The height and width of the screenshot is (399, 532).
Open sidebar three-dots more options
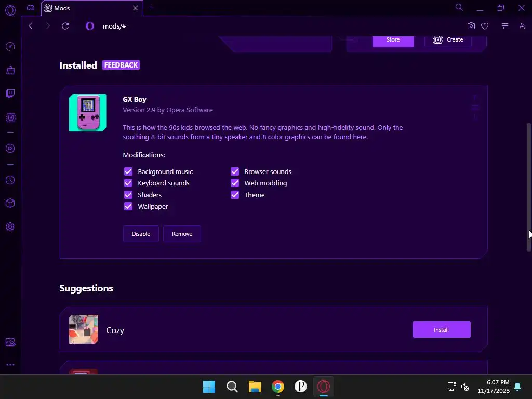10,365
